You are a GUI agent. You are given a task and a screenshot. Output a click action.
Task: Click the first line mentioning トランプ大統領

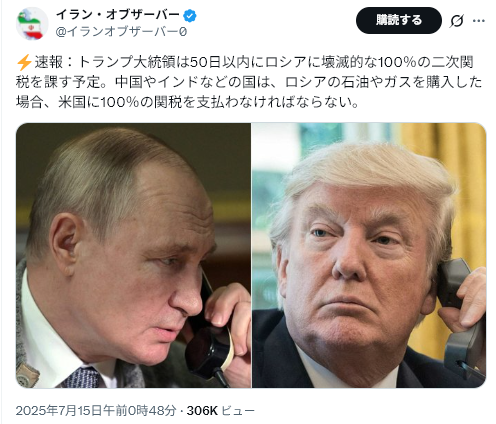point(245,62)
